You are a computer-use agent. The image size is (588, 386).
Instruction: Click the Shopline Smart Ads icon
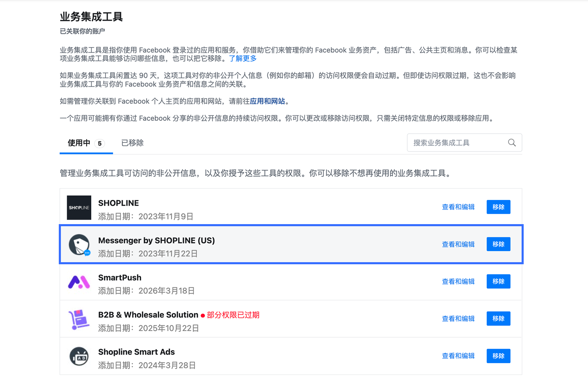79,356
